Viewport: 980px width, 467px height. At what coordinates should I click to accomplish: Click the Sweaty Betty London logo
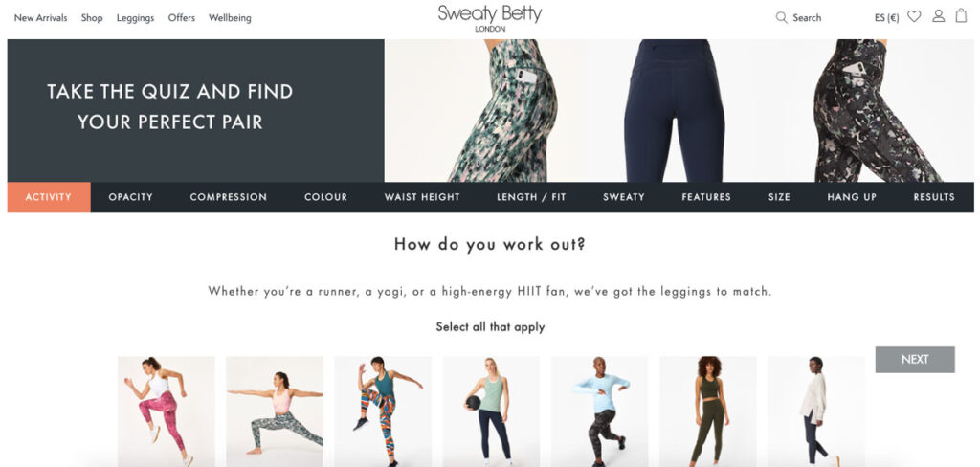490,17
